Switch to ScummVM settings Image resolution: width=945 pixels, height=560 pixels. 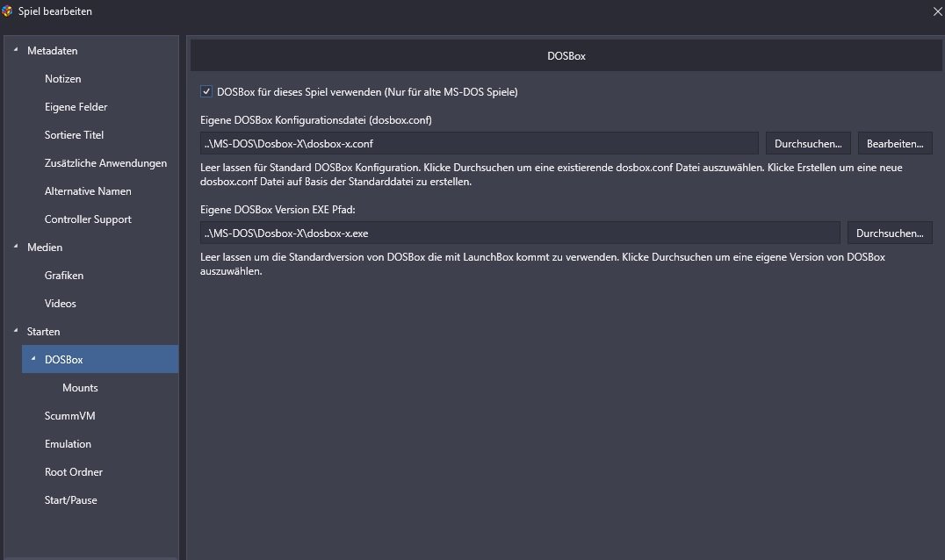[x=70, y=416]
